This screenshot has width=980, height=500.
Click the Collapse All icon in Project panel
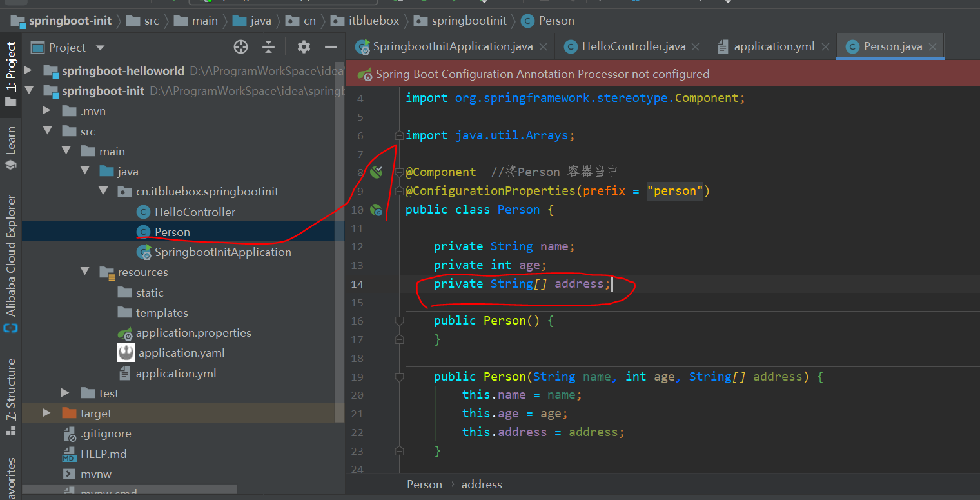point(269,47)
